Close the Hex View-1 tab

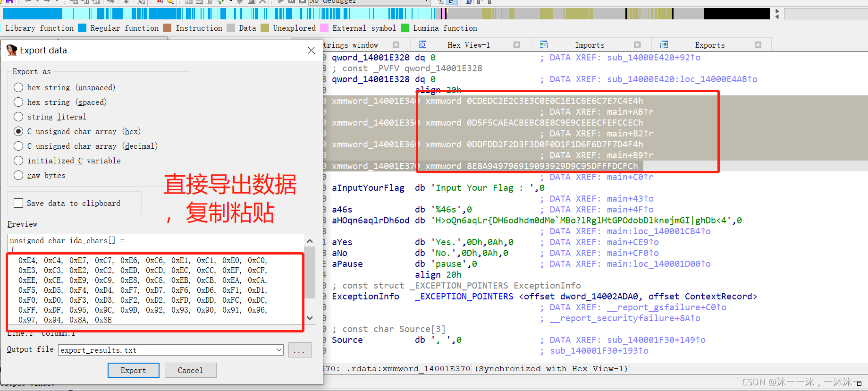[x=517, y=45]
